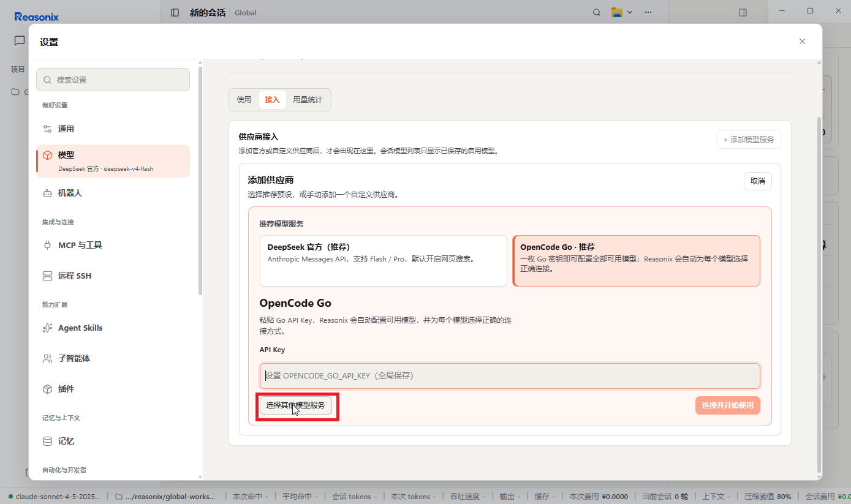The width and height of the screenshot is (851, 504).
Task: Click the 添加供应商 heading
Action: click(271, 180)
